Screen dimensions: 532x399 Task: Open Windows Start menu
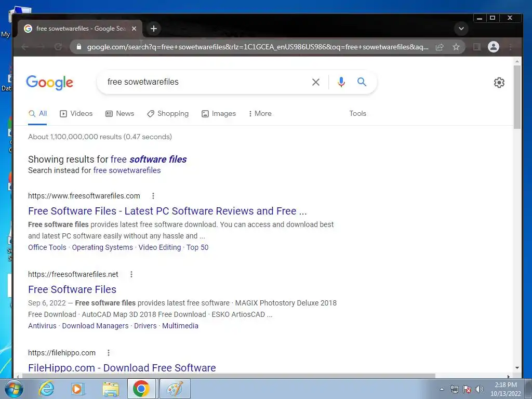(x=14, y=389)
